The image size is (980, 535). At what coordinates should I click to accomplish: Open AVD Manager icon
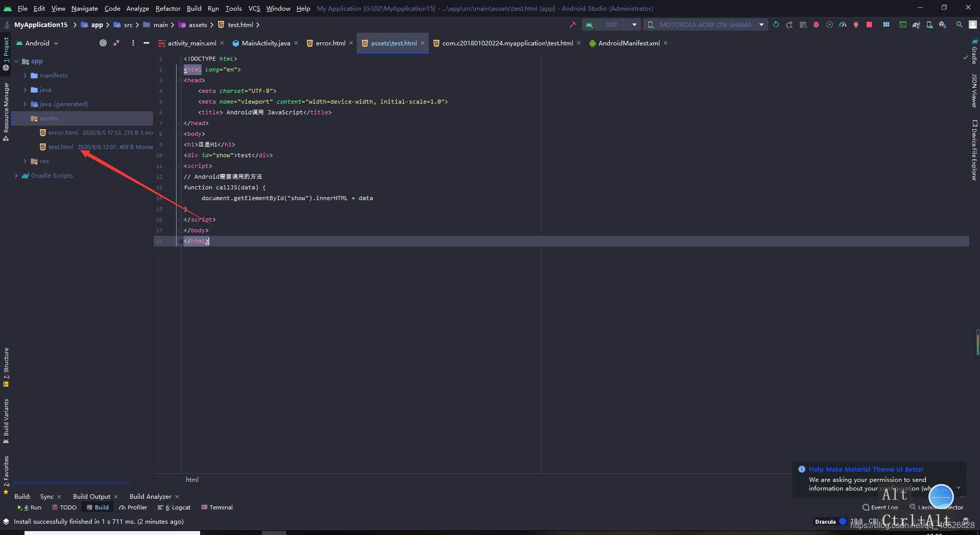tap(929, 25)
